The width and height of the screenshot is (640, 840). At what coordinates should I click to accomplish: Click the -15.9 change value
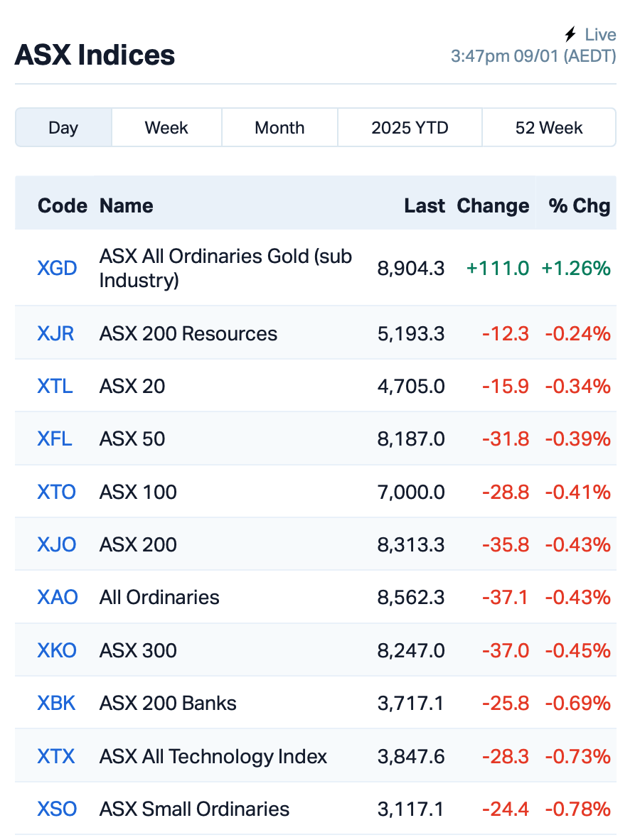pos(506,386)
